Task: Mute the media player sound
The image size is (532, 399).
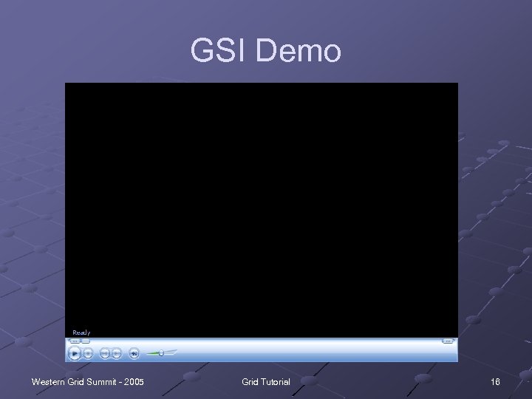Action: point(134,353)
